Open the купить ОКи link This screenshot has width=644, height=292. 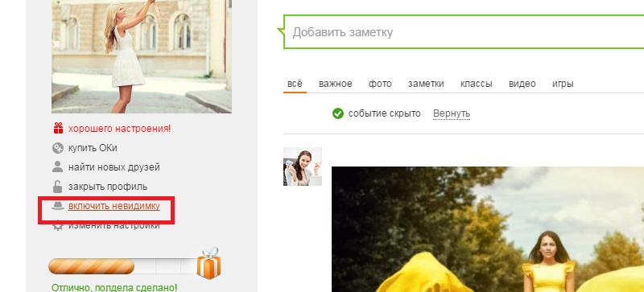(x=93, y=148)
